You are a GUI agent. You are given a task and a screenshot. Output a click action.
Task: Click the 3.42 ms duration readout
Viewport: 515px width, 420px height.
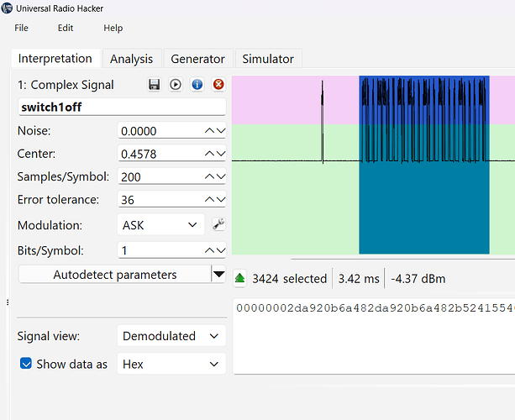[x=359, y=279]
